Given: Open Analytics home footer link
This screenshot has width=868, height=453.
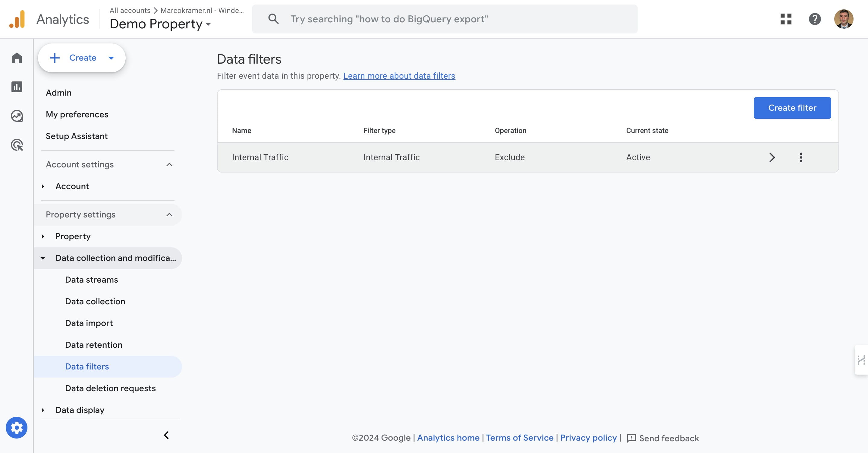Looking at the screenshot, I should click(448, 438).
